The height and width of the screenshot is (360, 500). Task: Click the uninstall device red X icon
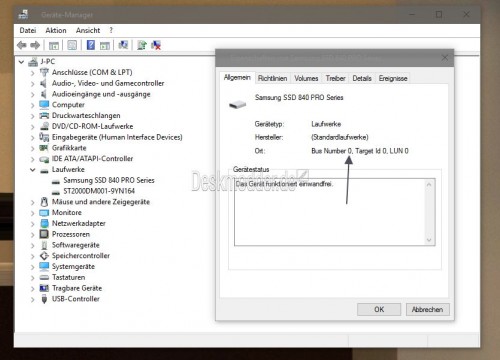pos(156,45)
